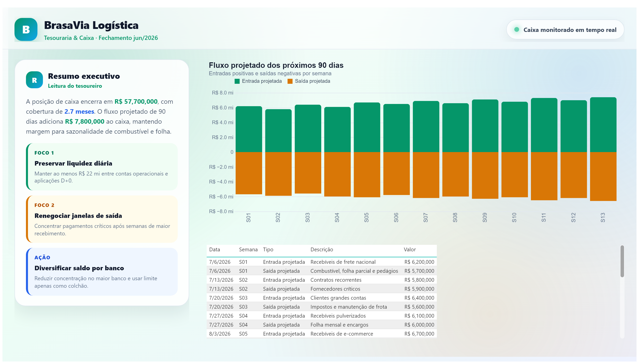
Task: Open the Foco 2 Renegociar janelas de saída card
Action: click(x=102, y=219)
